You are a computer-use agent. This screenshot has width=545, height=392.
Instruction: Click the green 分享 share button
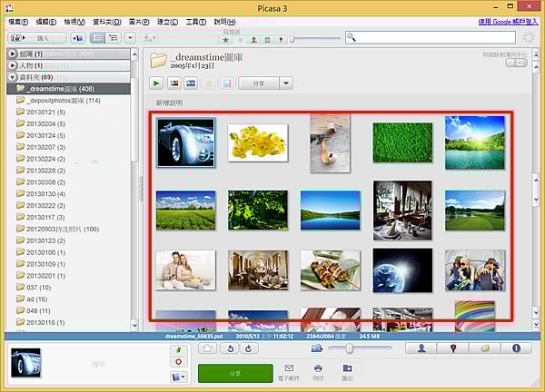(234, 372)
